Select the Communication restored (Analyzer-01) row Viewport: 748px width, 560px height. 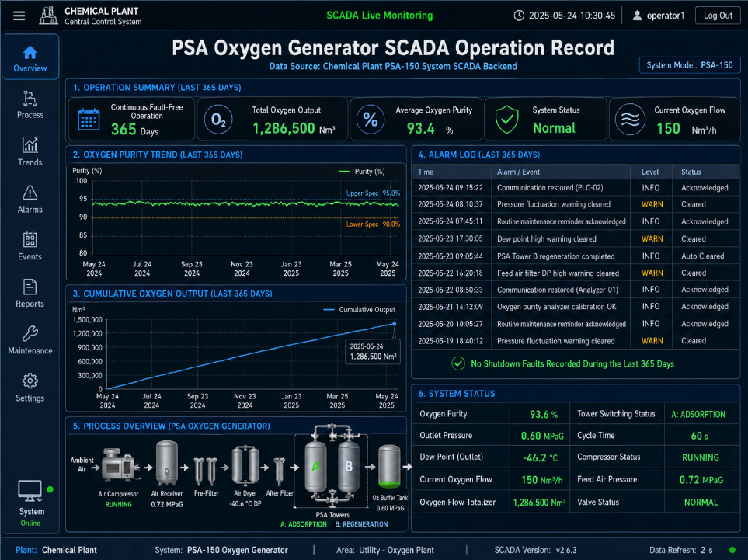tap(576, 290)
